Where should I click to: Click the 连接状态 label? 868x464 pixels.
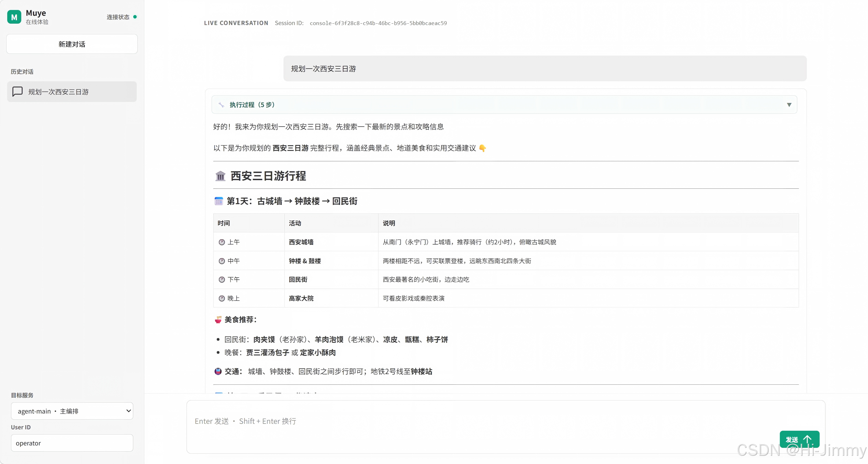[x=118, y=17]
